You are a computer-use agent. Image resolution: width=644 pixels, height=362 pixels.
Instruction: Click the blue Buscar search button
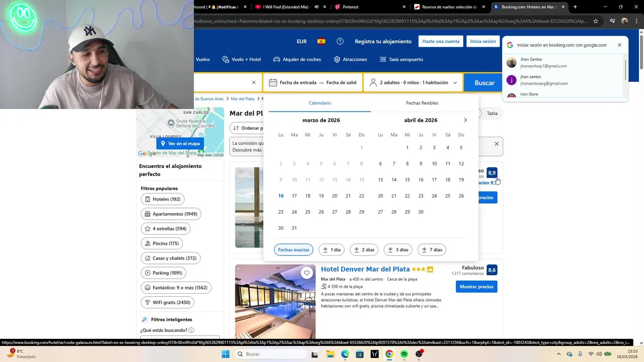tap(484, 82)
